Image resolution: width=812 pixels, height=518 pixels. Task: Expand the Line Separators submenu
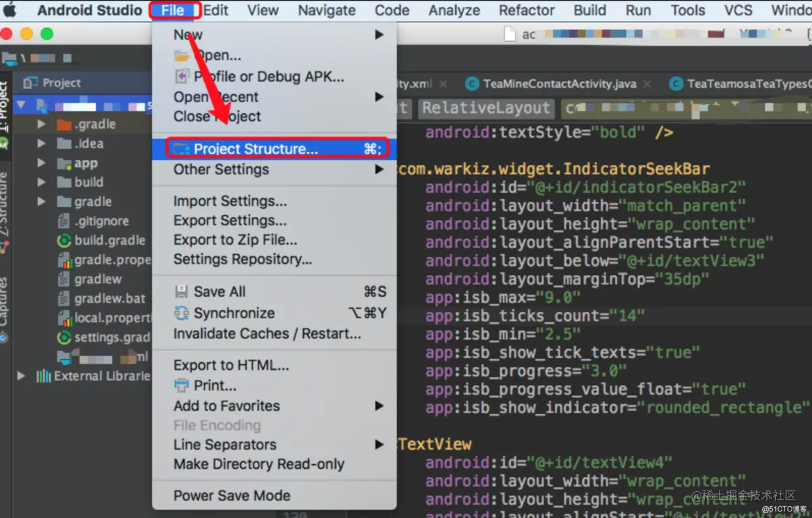pyautogui.click(x=274, y=445)
